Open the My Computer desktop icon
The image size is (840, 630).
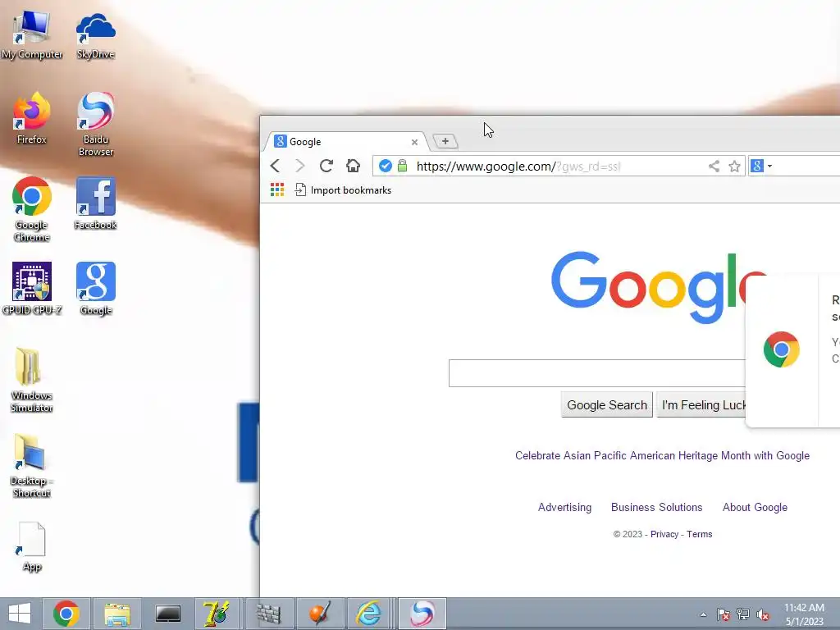pos(32,34)
